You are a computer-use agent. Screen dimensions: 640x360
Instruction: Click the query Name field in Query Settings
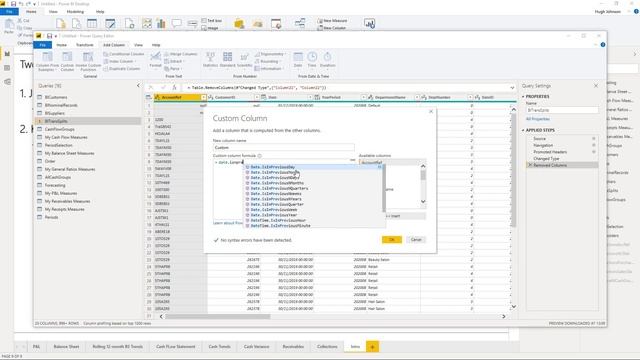click(x=562, y=110)
